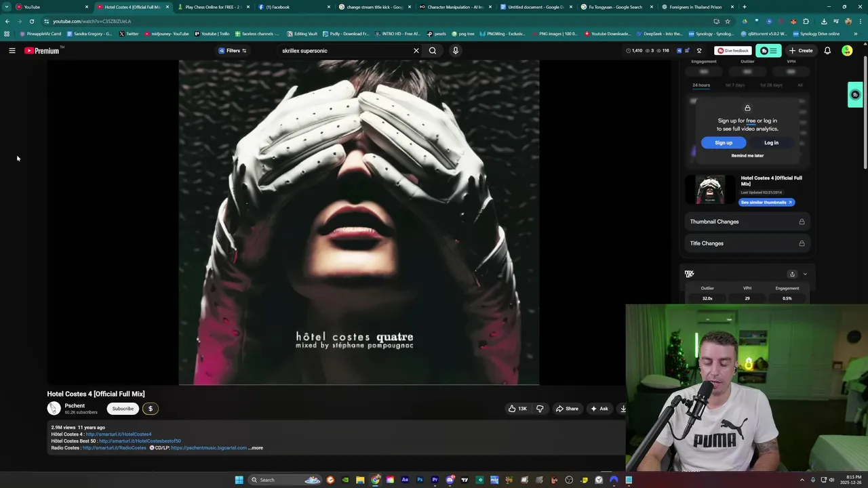Viewport: 868px width, 488px height.
Task: Clear the search box with X
Action: coord(416,51)
